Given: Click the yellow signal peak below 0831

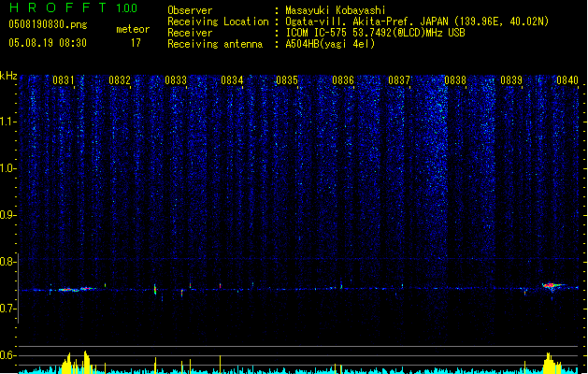Looking at the screenshot, I should point(77,363).
